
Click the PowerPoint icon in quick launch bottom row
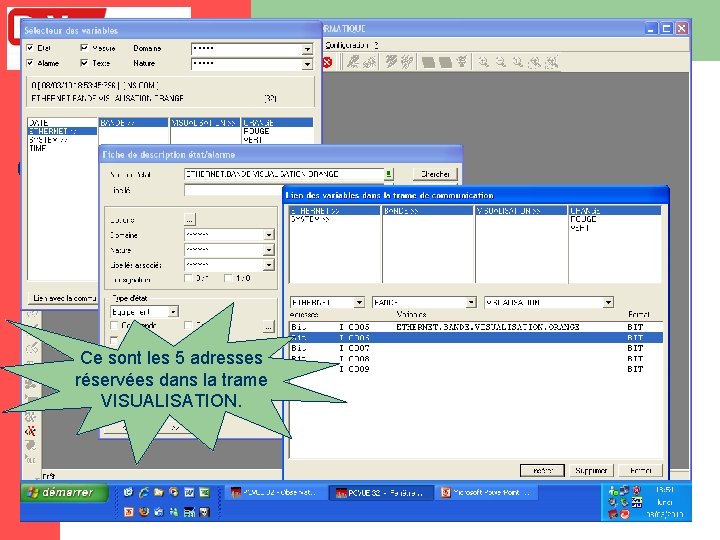[x=129, y=512]
